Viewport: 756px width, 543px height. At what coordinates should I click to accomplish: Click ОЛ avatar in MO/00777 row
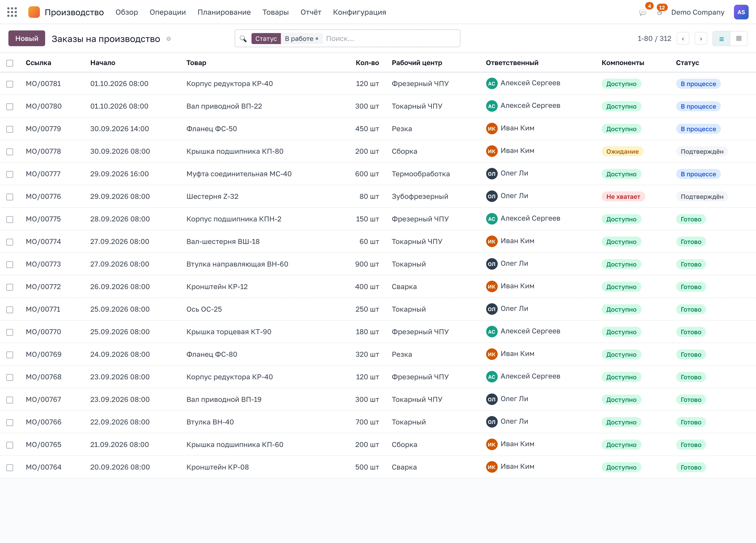point(492,174)
